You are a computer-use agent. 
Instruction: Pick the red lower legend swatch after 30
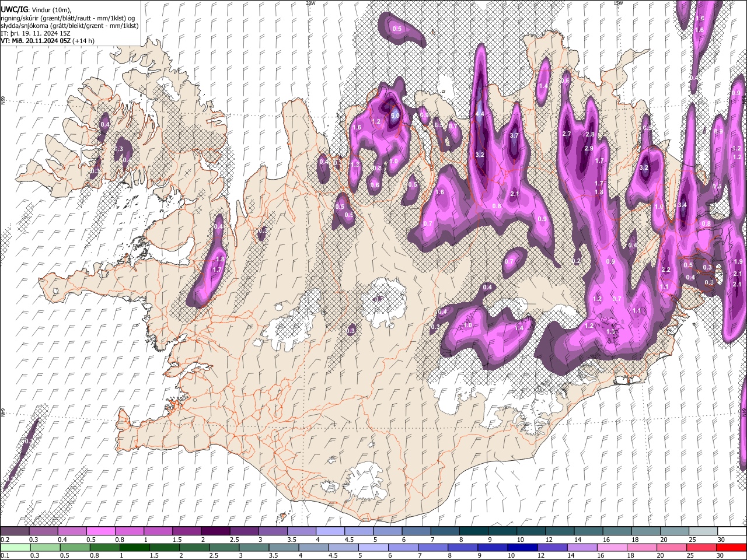pos(731,547)
